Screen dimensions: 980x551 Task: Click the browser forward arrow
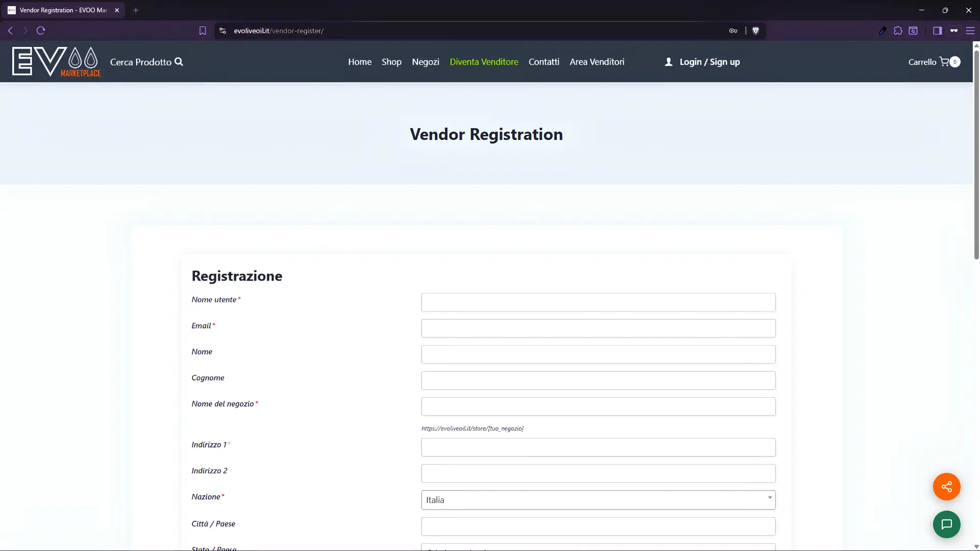click(x=25, y=31)
